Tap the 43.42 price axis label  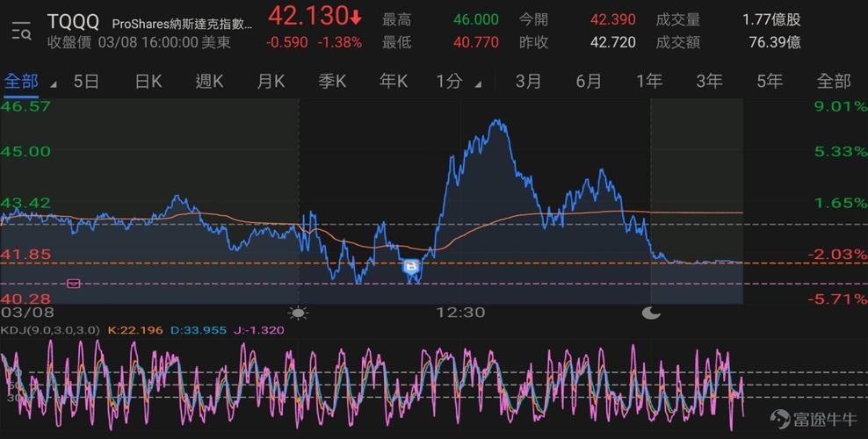(25, 203)
